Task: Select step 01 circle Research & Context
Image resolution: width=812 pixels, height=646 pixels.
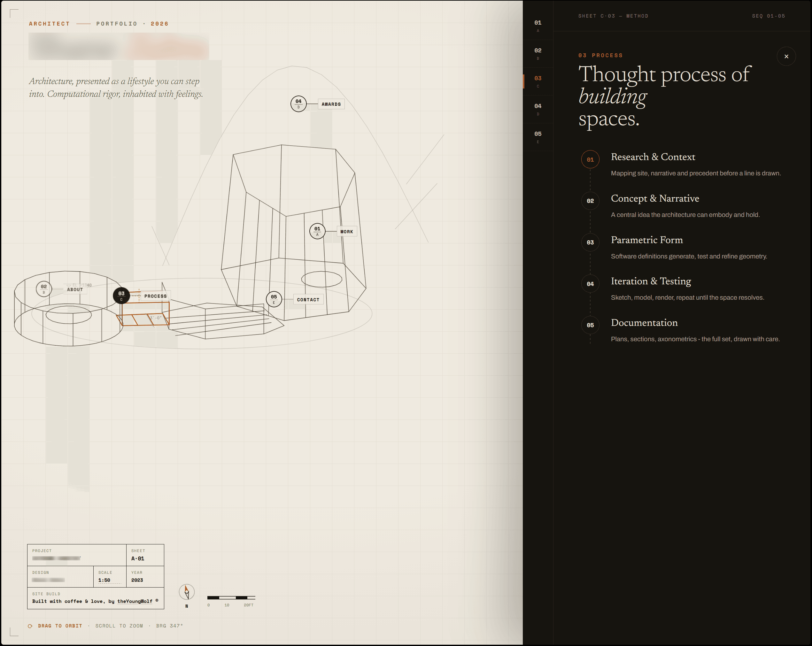Action: (590, 160)
